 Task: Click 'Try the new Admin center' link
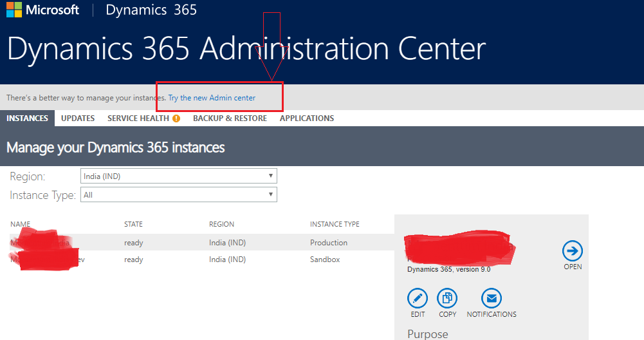[x=212, y=98]
